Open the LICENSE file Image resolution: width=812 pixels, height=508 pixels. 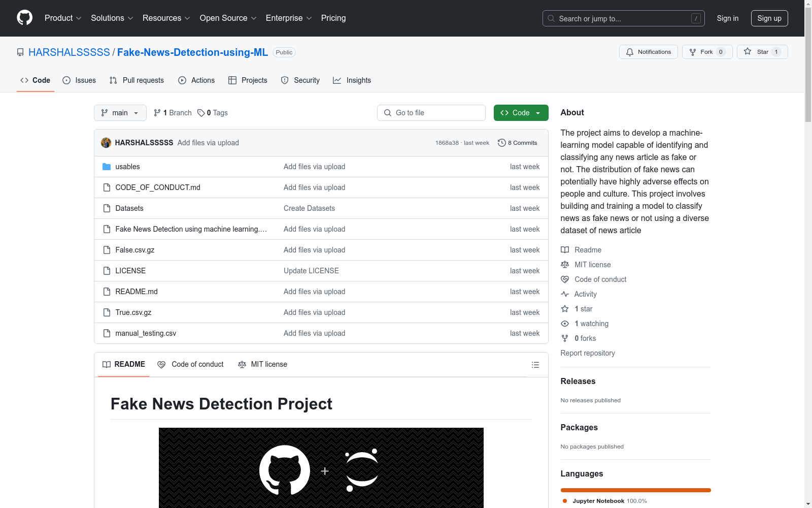(130, 271)
